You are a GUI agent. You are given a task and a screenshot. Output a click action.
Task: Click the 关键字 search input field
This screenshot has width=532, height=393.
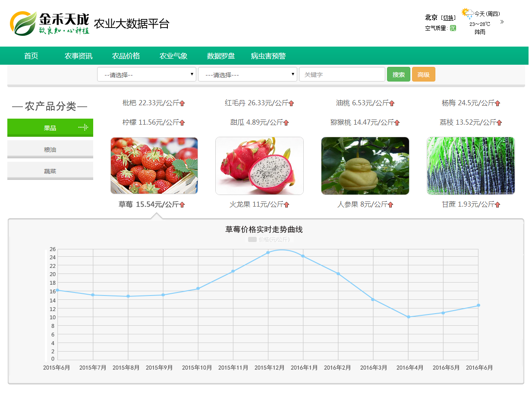[x=342, y=74]
